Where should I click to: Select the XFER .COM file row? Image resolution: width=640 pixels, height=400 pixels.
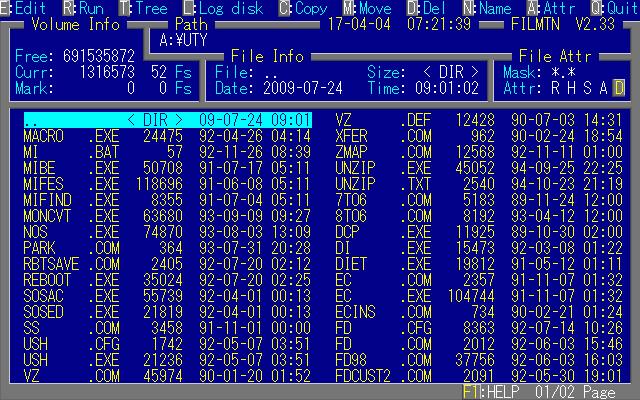[480, 136]
